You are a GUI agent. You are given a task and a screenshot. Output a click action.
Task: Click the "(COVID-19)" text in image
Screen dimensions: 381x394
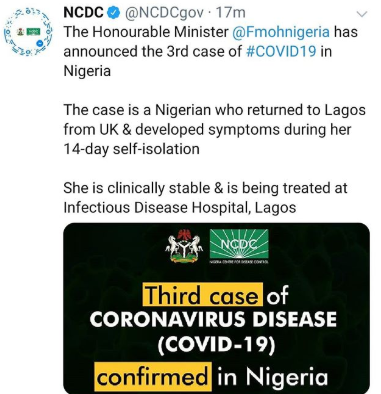[x=216, y=344]
